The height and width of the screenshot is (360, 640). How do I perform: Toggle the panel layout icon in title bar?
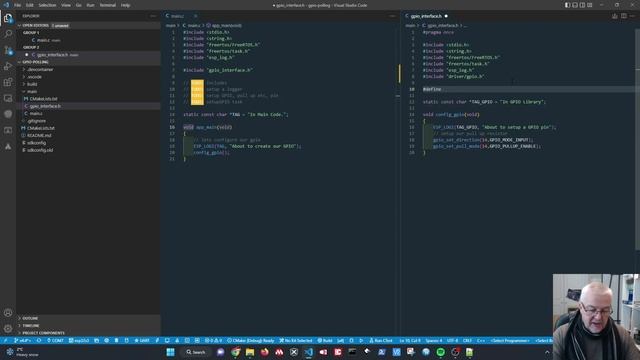pos(575,5)
